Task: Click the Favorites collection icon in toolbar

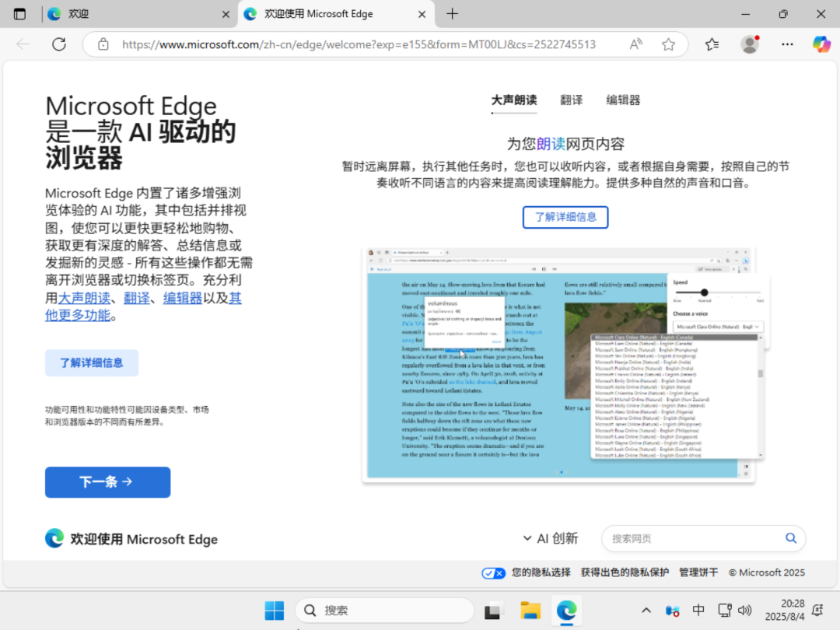Action: [x=712, y=44]
